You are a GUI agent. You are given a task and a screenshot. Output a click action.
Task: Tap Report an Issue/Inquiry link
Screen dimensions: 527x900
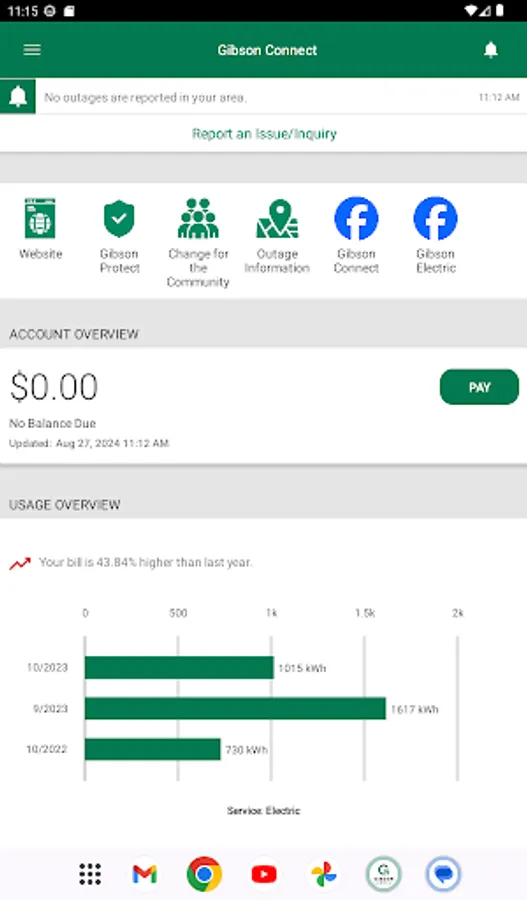pyautogui.click(x=264, y=134)
